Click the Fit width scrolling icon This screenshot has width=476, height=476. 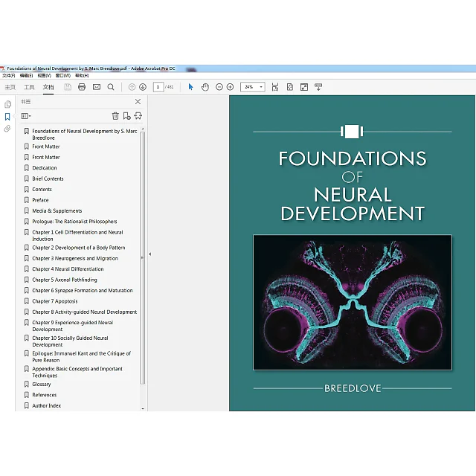coord(275,87)
